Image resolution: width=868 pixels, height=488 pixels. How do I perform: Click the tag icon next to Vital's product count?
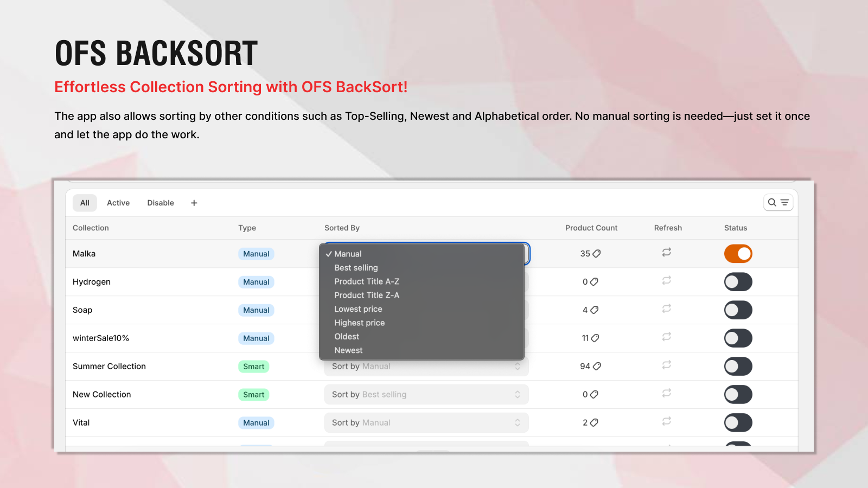[x=595, y=422]
